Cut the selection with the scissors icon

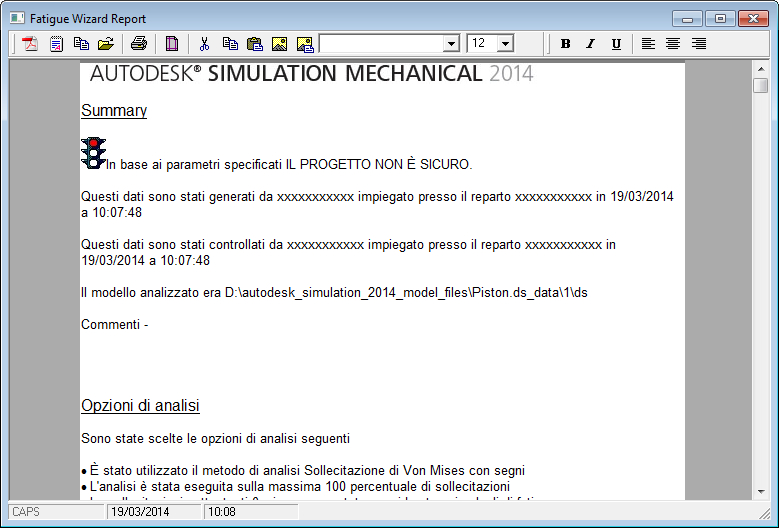point(204,44)
